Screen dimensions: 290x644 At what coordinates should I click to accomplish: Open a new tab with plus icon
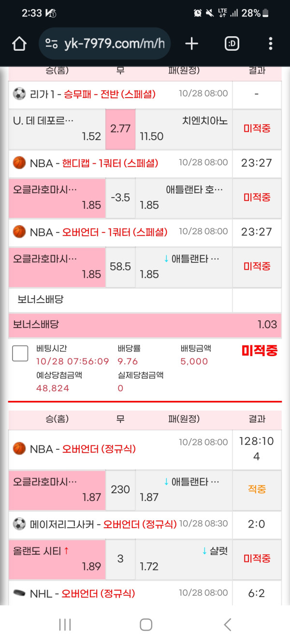191,44
